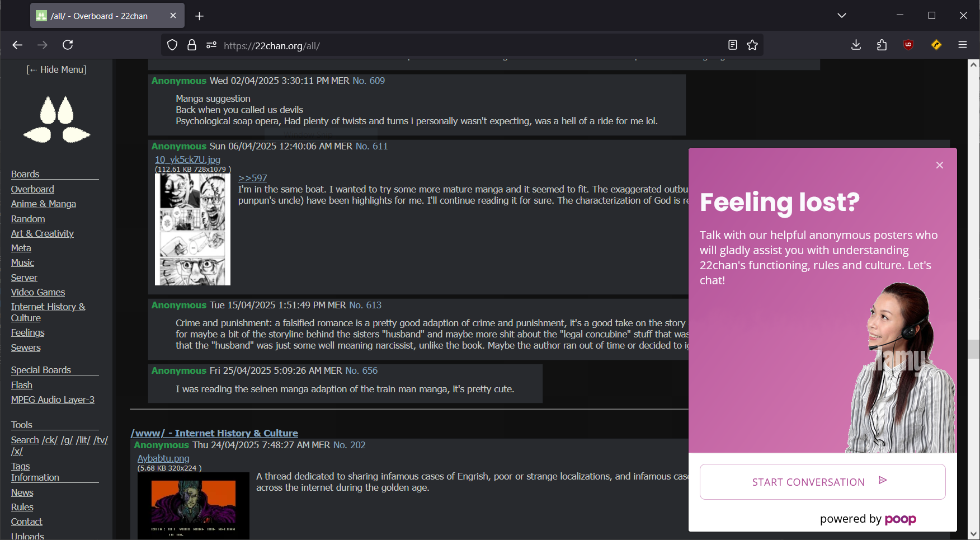Click the 22chan logo in sidebar
The width and height of the screenshot is (980, 540).
(x=56, y=119)
